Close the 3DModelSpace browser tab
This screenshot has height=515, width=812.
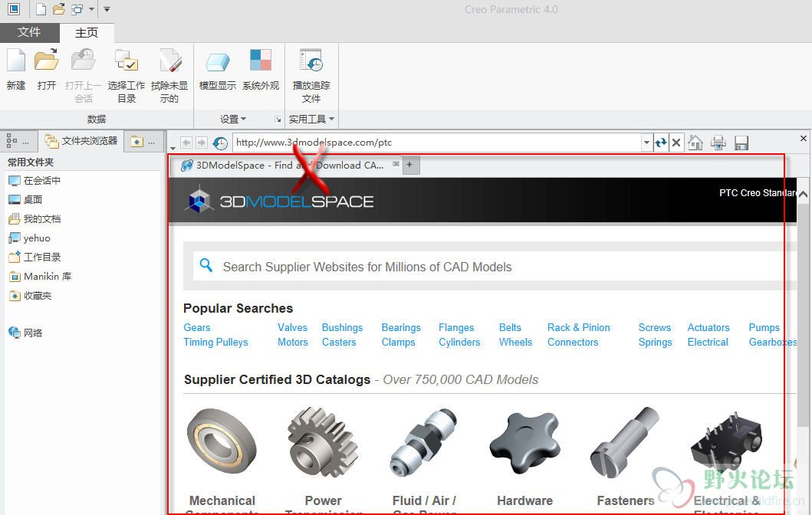pos(396,163)
